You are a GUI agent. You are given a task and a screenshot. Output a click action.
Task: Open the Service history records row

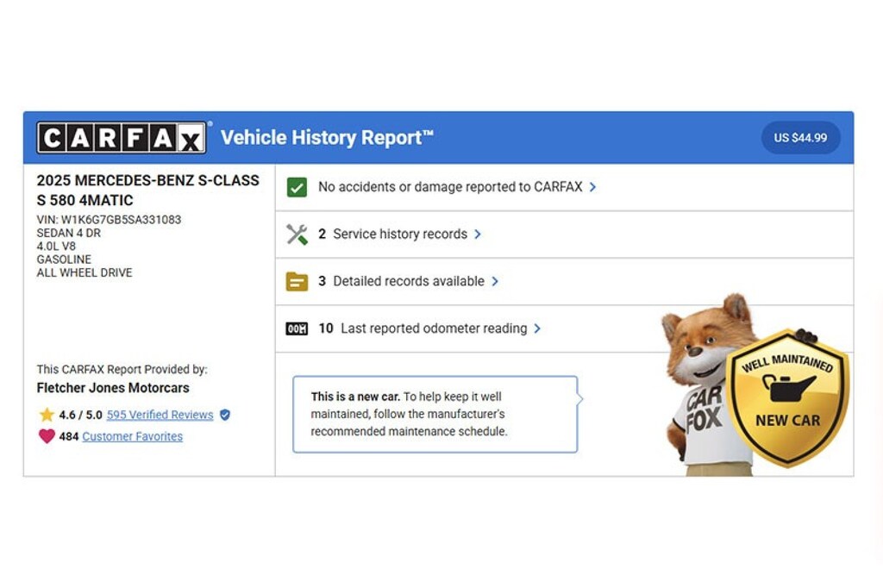click(564, 235)
